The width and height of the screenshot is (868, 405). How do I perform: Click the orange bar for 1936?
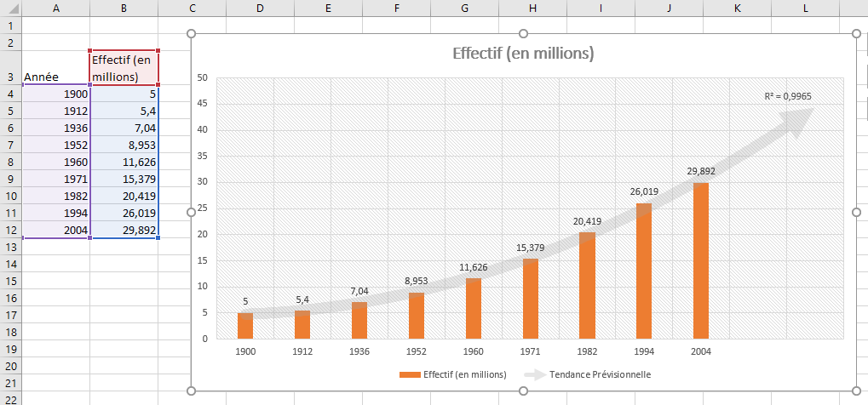(x=359, y=321)
